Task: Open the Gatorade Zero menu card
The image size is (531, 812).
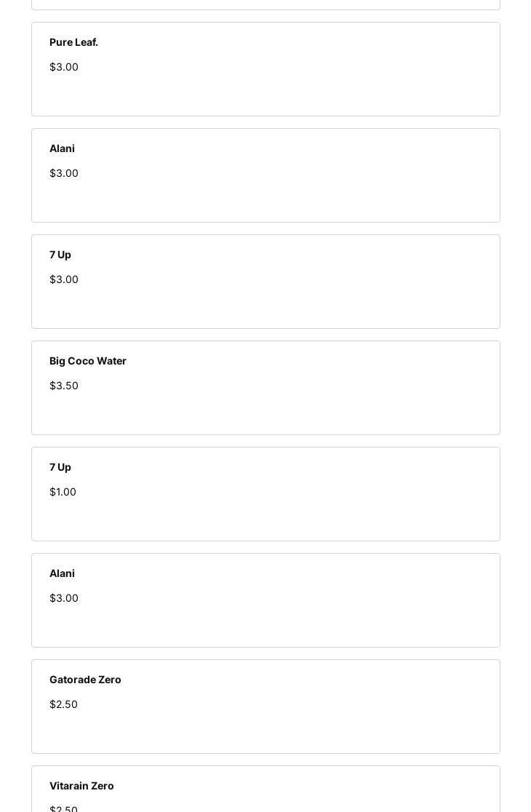Action: tap(265, 706)
